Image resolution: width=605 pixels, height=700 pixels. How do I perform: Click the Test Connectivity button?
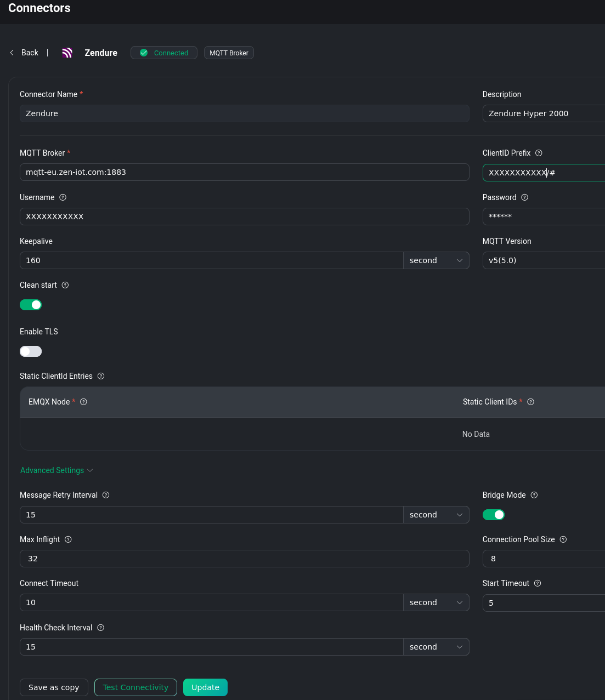coord(135,687)
